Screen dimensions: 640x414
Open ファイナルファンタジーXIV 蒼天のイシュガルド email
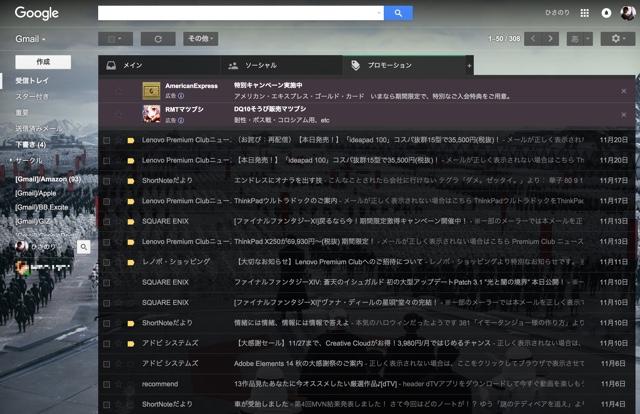pos(367,283)
